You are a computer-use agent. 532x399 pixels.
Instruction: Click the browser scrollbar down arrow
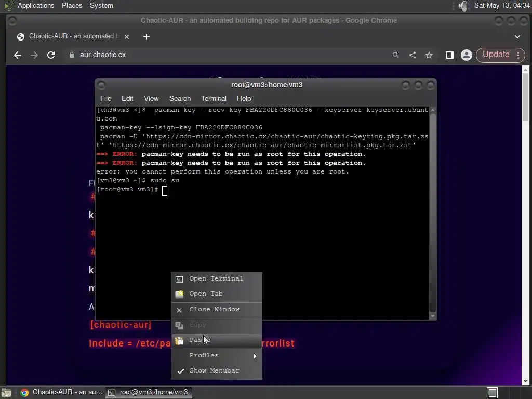click(x=525, y=382)
